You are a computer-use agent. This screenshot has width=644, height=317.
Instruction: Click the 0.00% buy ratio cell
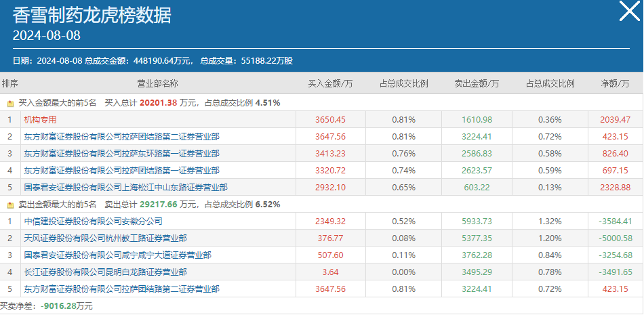pyautogui.click(x=404, y=272)
